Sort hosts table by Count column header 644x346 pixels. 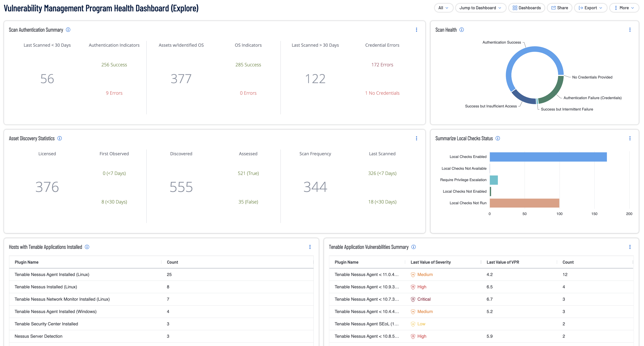pyautogui.click(x=172, y=262)
